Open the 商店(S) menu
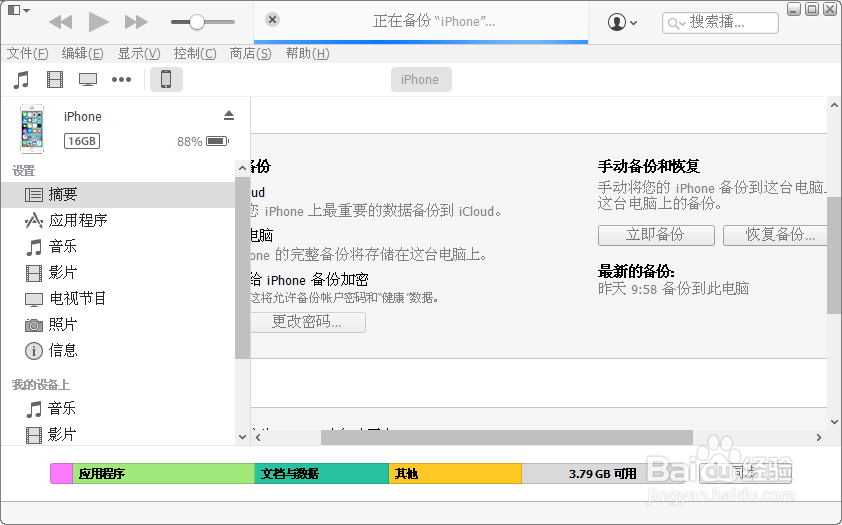Viewport: 842px width, 525px height. point(250,54)
